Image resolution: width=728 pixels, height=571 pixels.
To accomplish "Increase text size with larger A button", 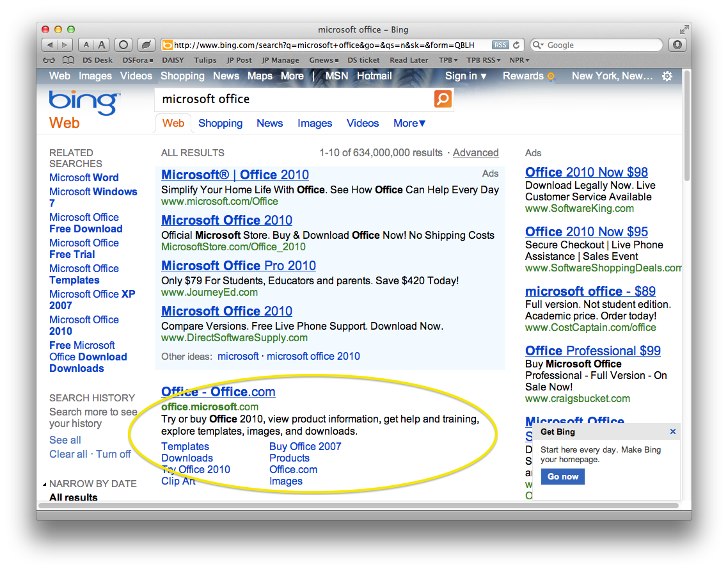I will [102, 45].
